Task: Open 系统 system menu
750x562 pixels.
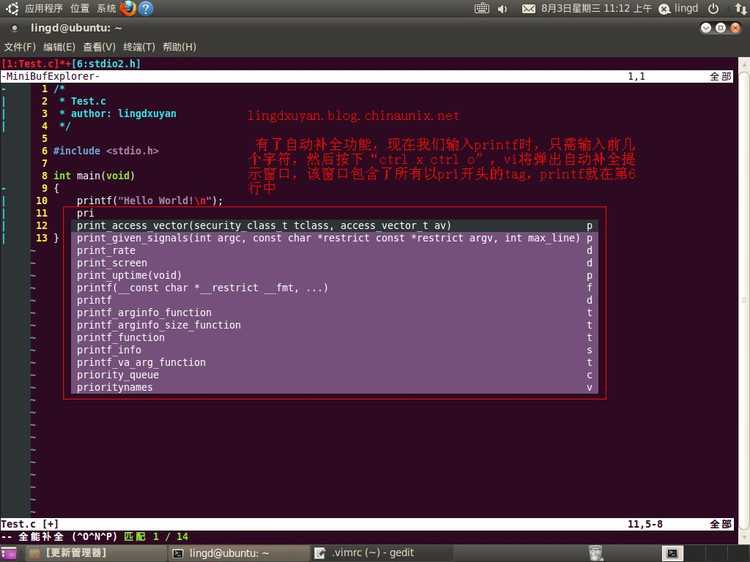Action: point(106,9)
